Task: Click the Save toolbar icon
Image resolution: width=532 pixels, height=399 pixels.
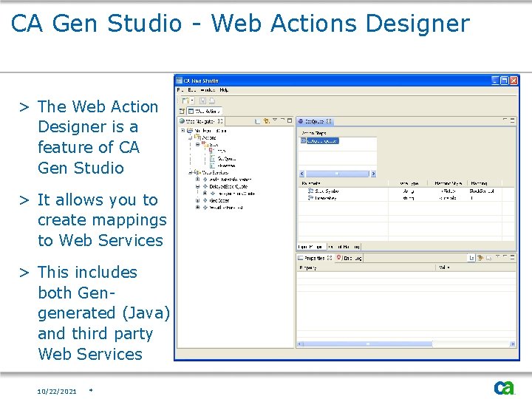Action: click(203, 100)
